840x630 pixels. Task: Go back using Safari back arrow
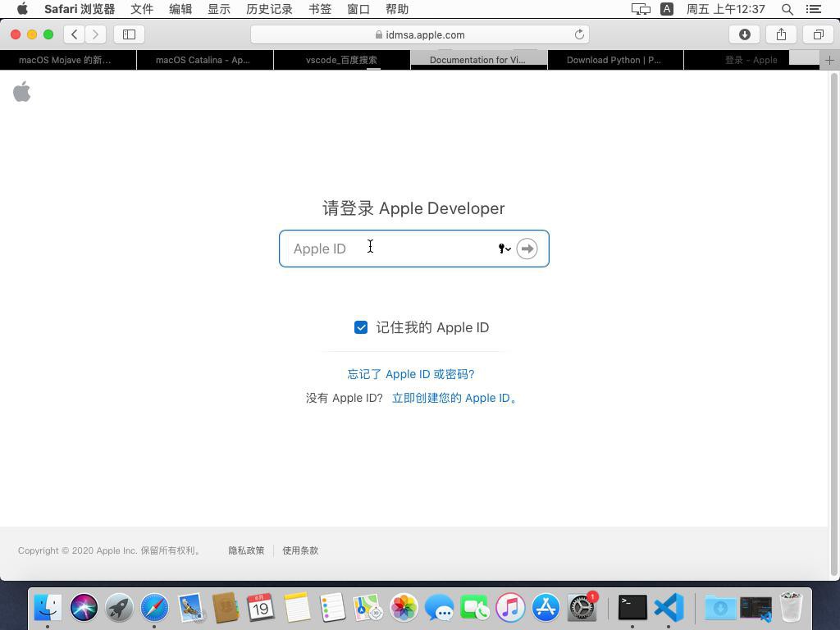click(75, 34)
